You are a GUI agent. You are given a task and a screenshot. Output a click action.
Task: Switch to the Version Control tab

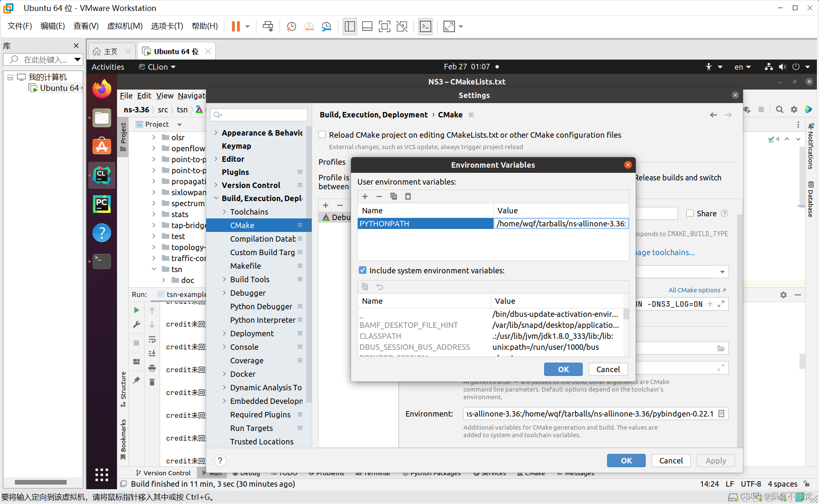point(163,473)
